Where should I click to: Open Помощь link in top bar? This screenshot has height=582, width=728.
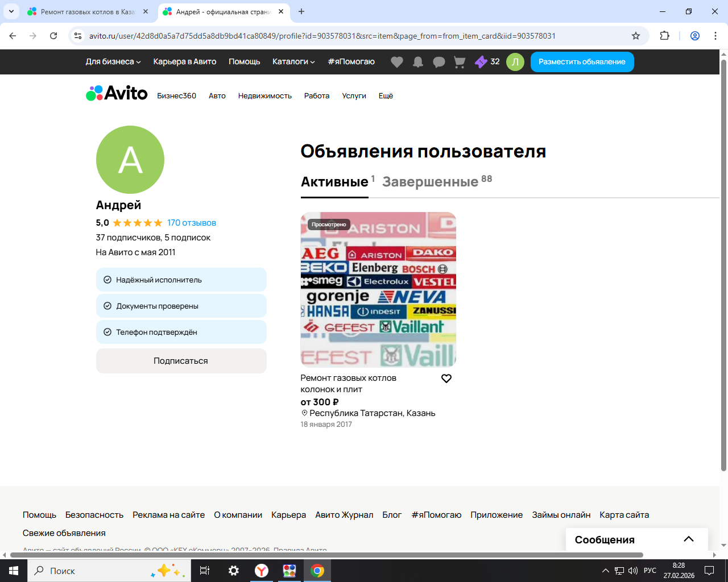coord(245,62)
